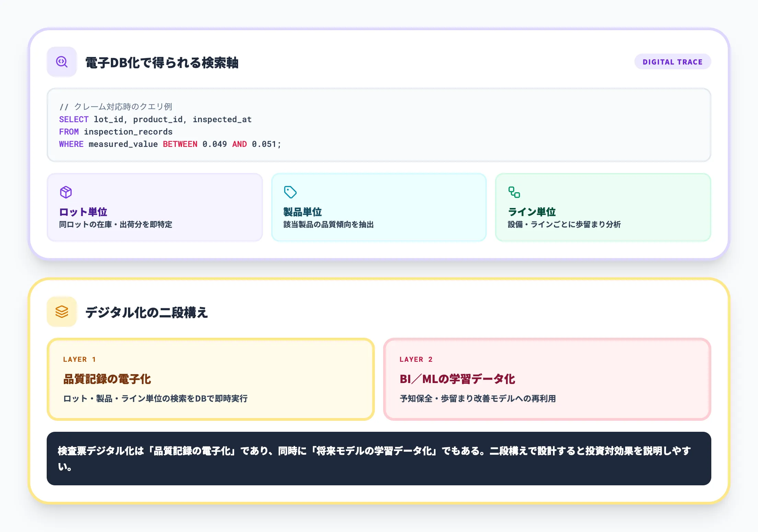The width and height of the screenshot is (758, 532).
Task: Click the heading 電子DB化で得られる検索軸
Action: (162, 62)
